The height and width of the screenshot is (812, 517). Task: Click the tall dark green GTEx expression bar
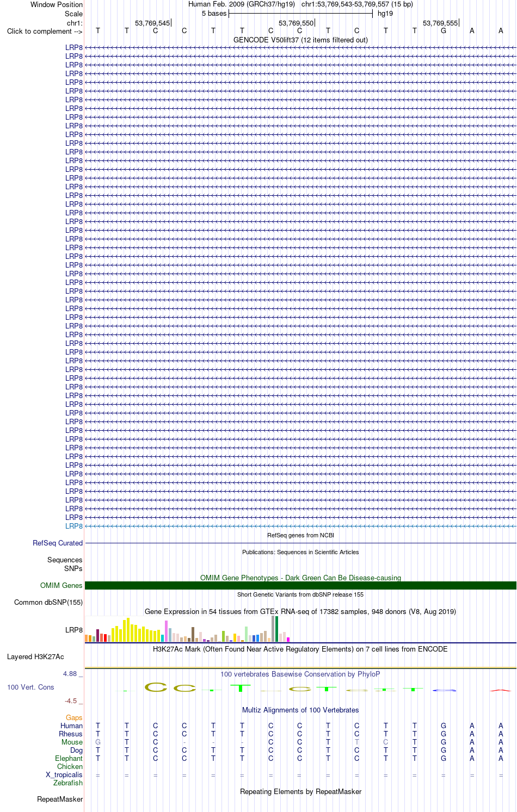[x=277, y=629]
